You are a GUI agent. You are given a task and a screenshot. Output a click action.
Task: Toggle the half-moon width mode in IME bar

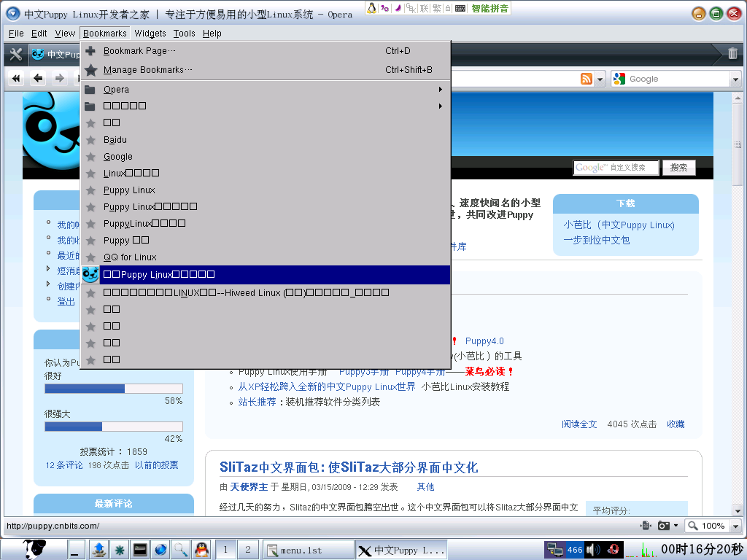398,8
